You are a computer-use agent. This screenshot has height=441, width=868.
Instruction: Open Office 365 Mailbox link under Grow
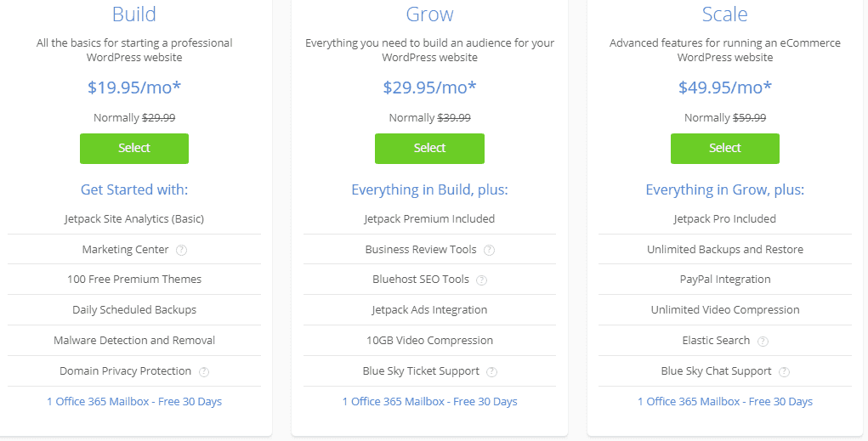(429, 401)
